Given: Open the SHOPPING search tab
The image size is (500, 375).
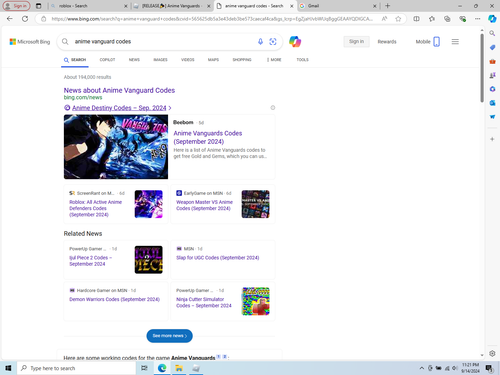Looking at the screenshot, I should (x=242, y=60).
